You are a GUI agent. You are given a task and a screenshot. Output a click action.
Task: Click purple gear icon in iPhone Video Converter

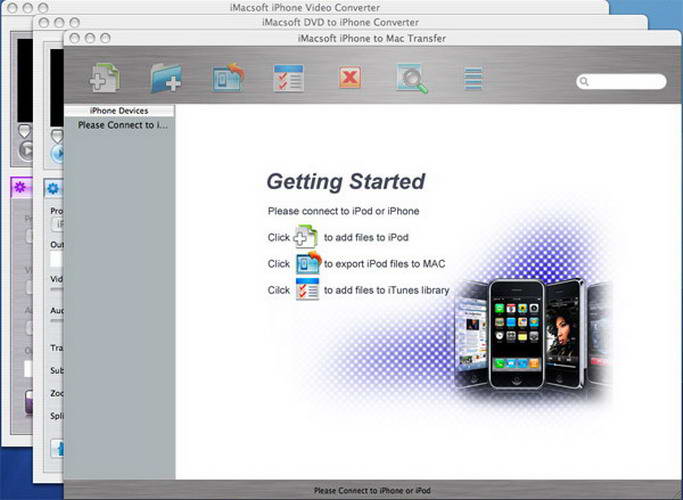(x=20, y=187)
